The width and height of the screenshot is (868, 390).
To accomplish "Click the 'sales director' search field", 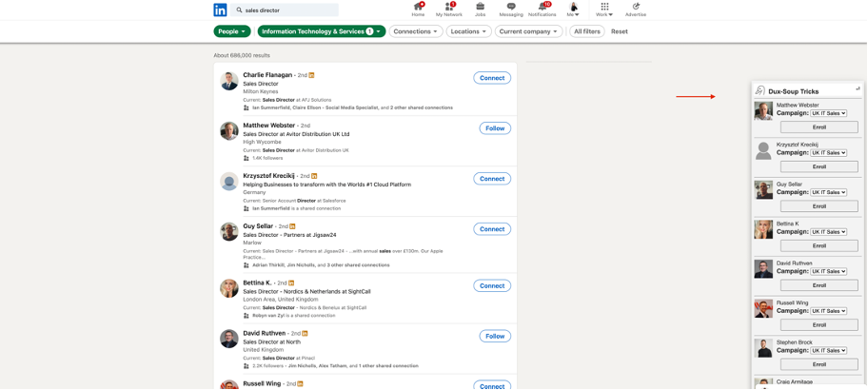I will click(x=285, y=10).
